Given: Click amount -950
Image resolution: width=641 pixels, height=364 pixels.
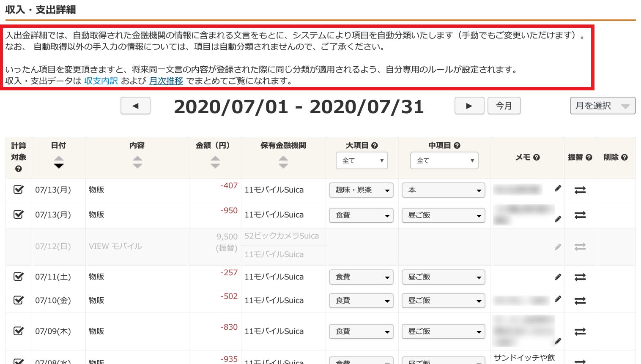Looking at the screenshot, I should coord(229,210).
